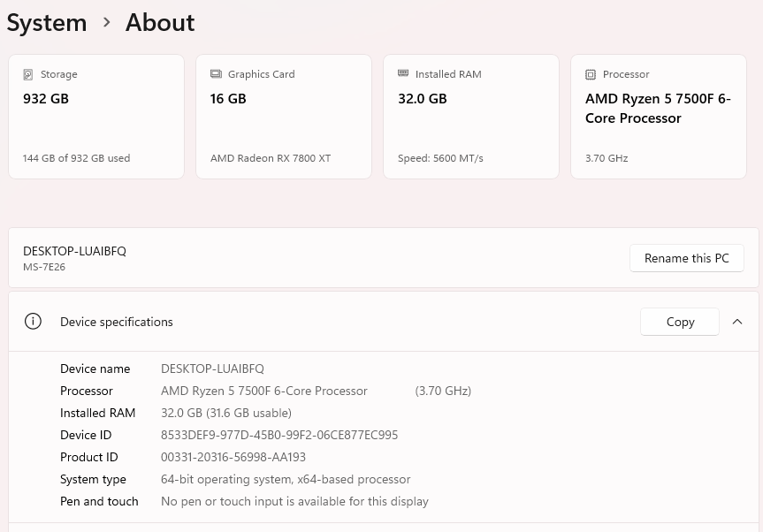Click the About page title
Viewport: 763px width, 532px height.
point(160,22)
